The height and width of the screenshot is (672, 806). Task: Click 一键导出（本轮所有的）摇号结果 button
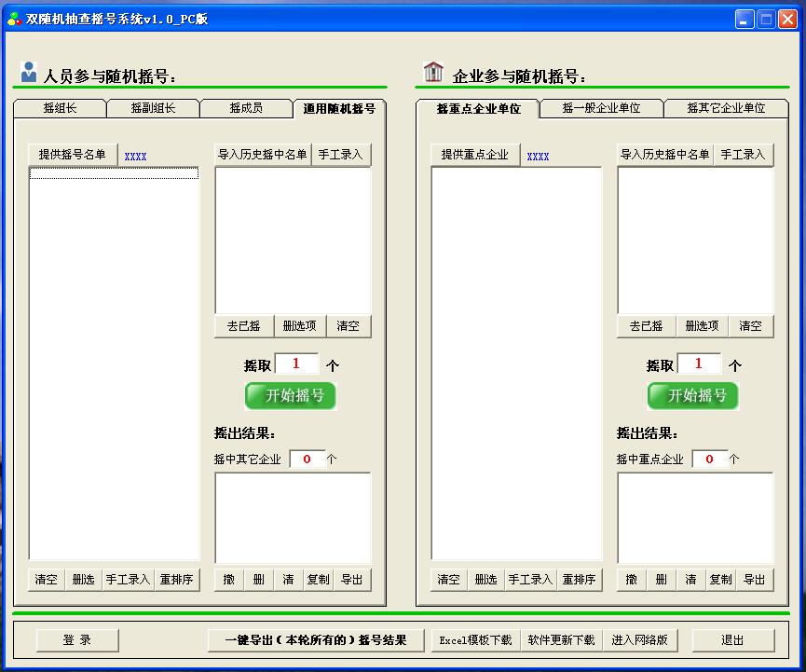click(x=318, y=640)
